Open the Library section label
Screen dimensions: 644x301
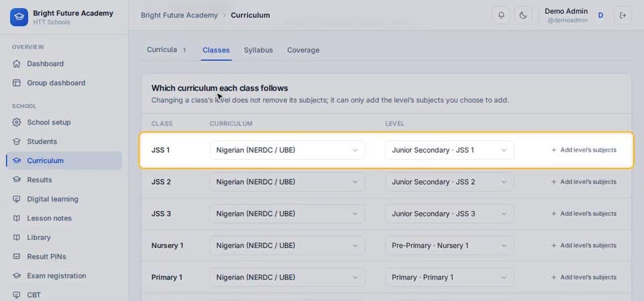(39, 237)
